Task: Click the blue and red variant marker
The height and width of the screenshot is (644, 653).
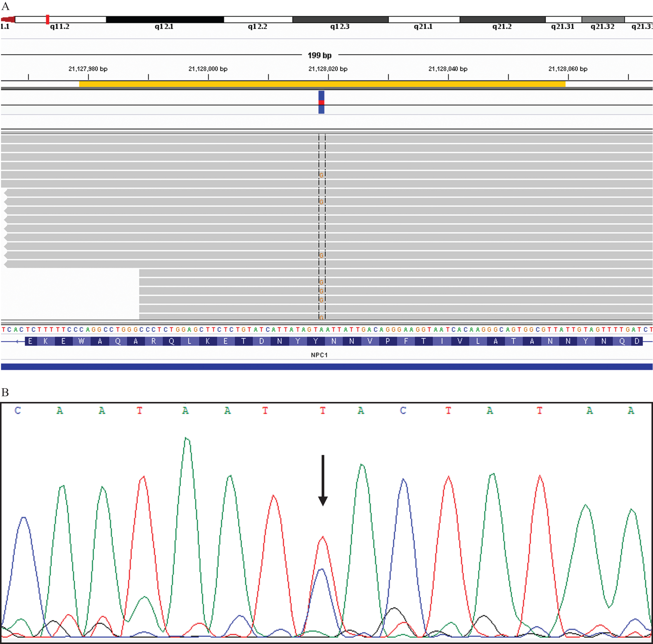Action: 321,102
